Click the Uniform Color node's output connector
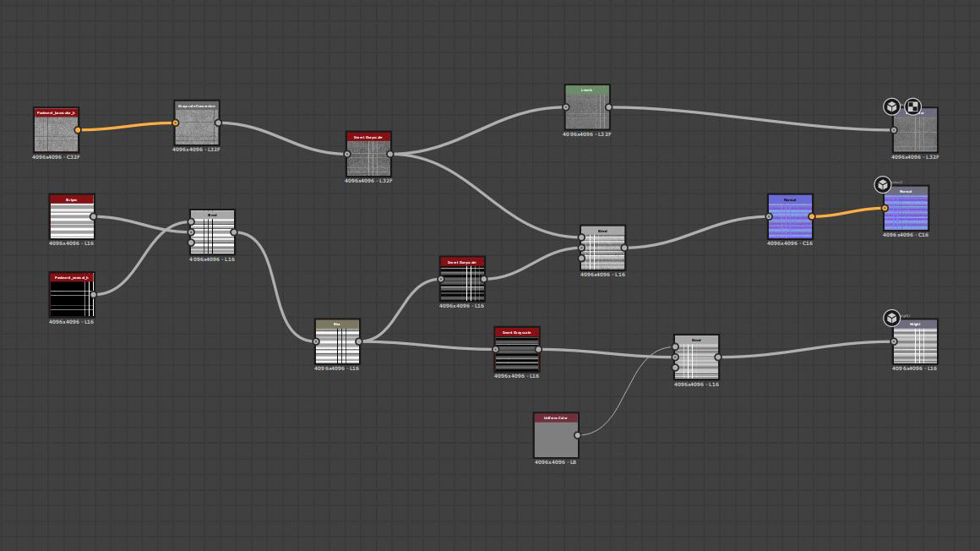 tap(577, 435)
